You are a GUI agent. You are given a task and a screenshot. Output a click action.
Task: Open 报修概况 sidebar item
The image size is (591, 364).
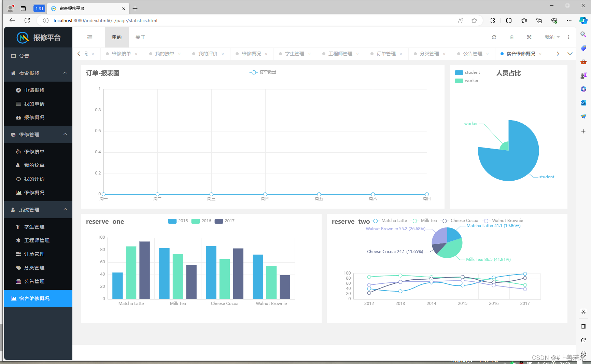tap(38, 117)
